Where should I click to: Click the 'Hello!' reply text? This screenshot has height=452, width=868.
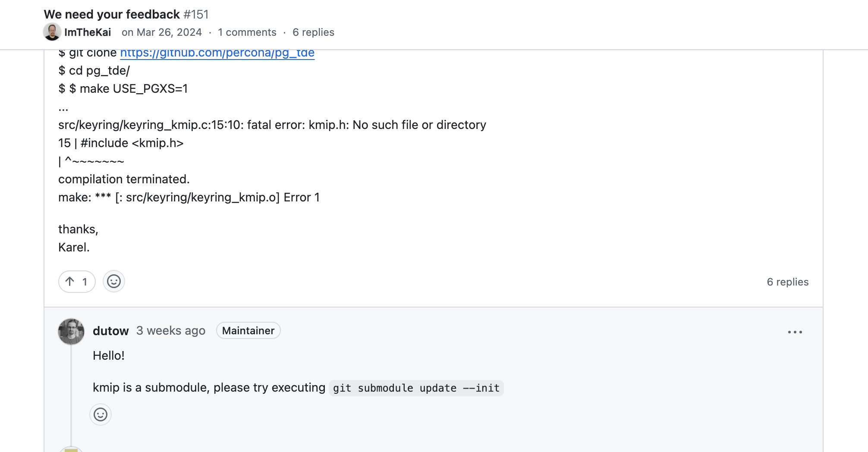coord(109,355)
